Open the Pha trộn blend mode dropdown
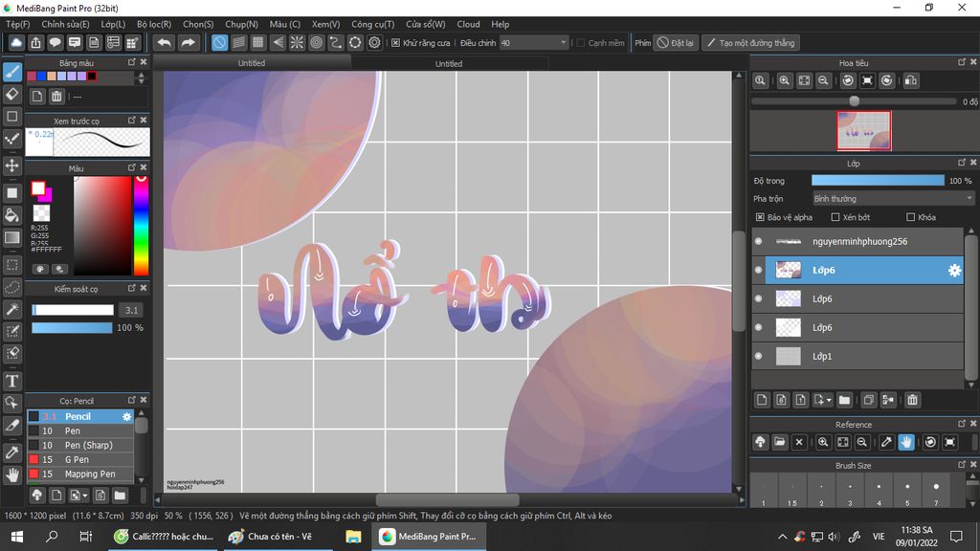 tap(893, 199)
